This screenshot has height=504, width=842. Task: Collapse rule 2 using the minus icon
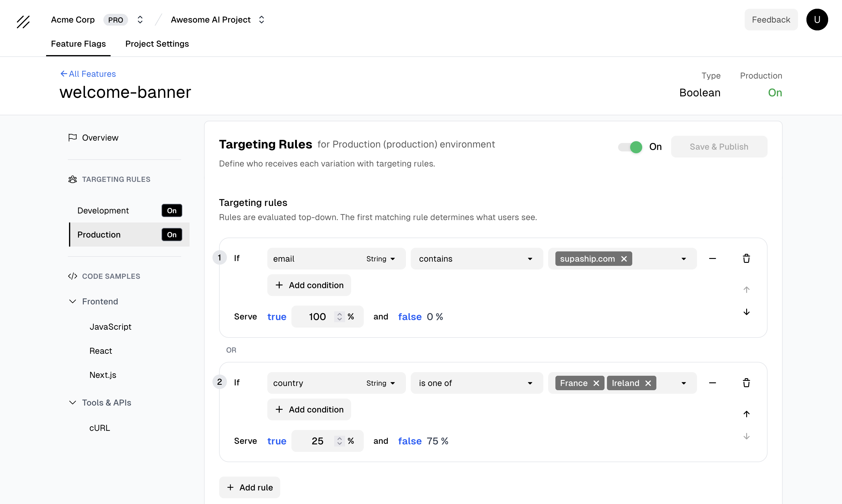click(x=713, y=383)
